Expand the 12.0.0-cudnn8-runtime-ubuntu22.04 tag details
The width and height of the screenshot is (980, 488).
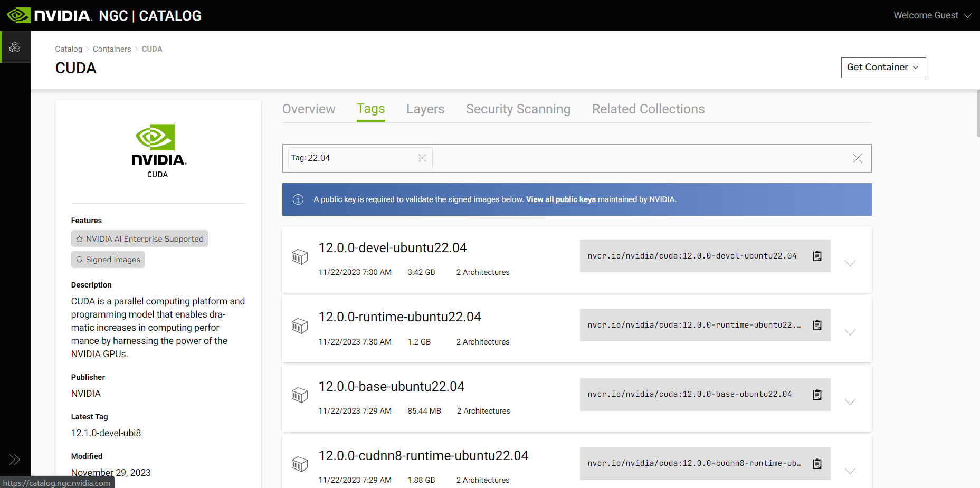coord(850,471)
